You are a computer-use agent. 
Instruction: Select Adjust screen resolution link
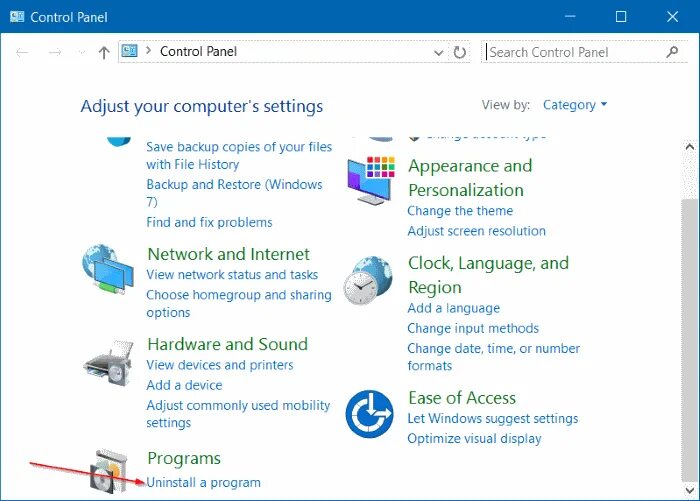pyautogui.click(x=476, y=231)
